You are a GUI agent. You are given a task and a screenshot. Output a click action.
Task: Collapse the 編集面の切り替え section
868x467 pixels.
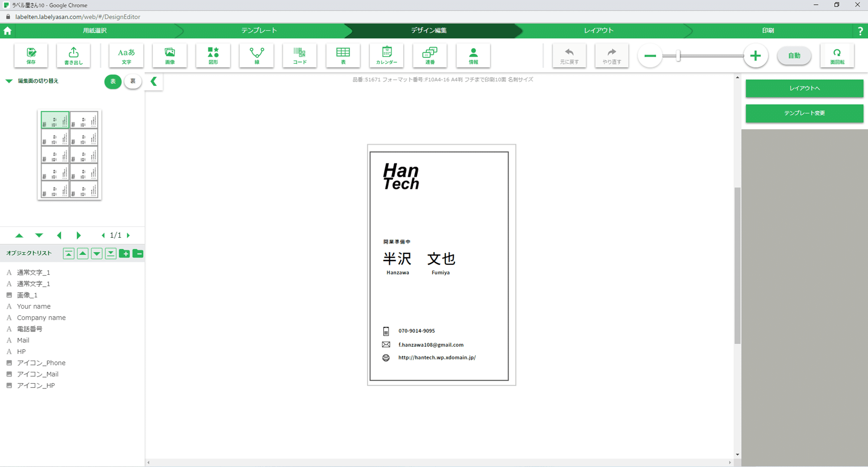pyautogui.click(x=9, y=81)
